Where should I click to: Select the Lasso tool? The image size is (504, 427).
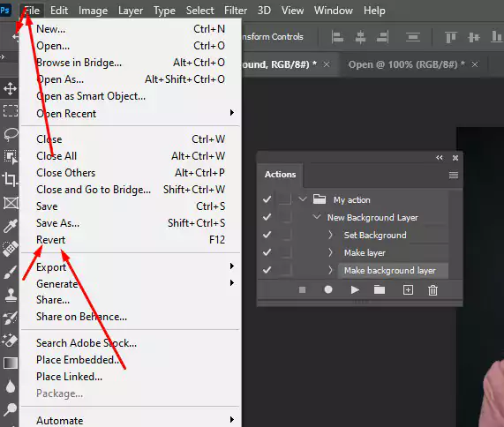pyautogui.click(x=11, y=134)
